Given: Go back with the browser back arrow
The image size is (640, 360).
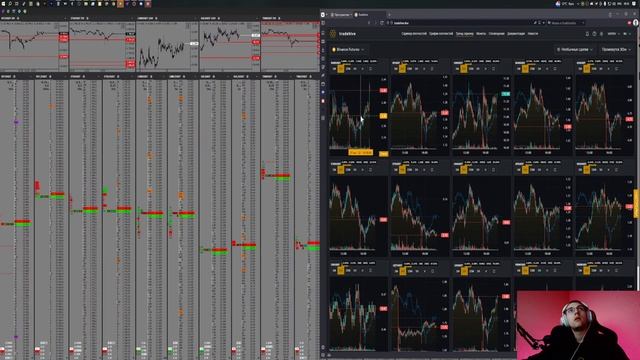Looking at the screenshot, I should tap(369, 23).
